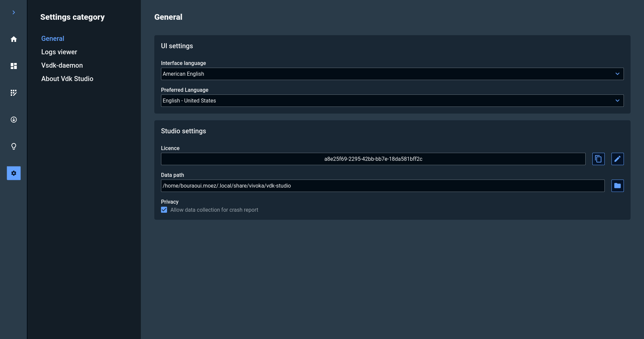Click the lightbulb icon in the sidebar

[14, 146]
